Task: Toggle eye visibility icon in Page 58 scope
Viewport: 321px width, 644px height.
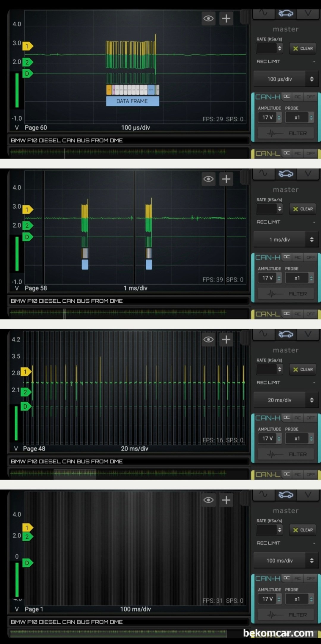Action: coord(208,179)
